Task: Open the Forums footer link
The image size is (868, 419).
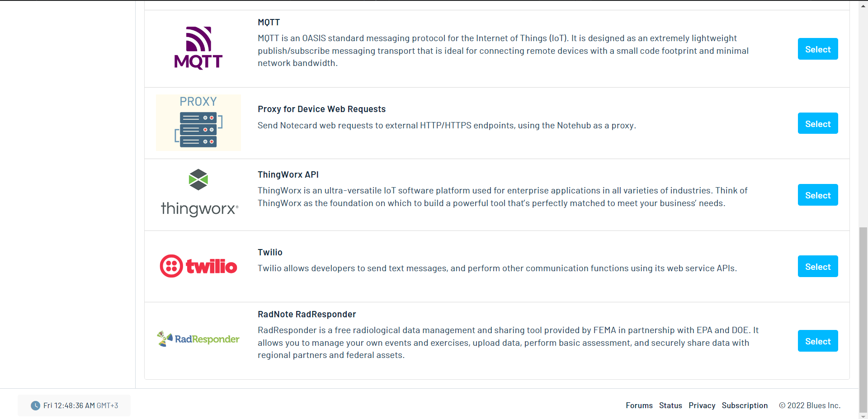Action: (639, 405)
